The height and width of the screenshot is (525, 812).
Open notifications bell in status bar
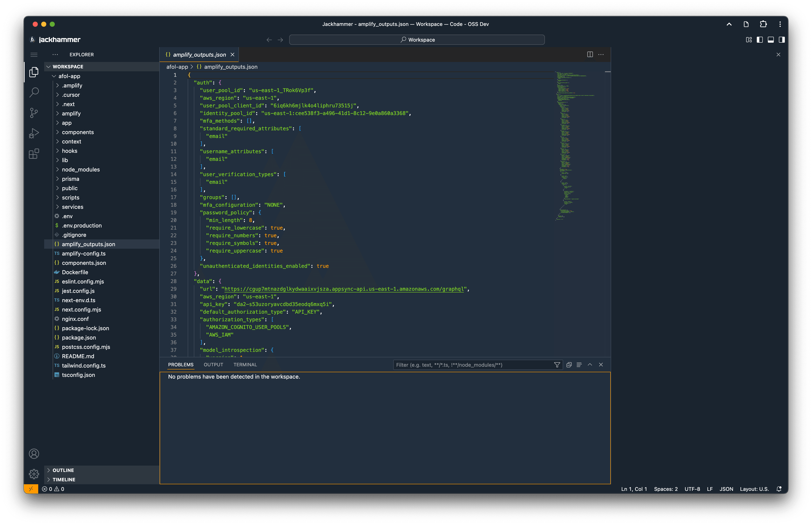pos(779,489)
